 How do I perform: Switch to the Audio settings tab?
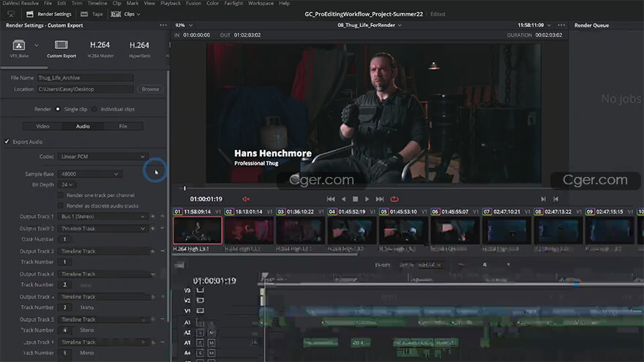click(83, 127)
